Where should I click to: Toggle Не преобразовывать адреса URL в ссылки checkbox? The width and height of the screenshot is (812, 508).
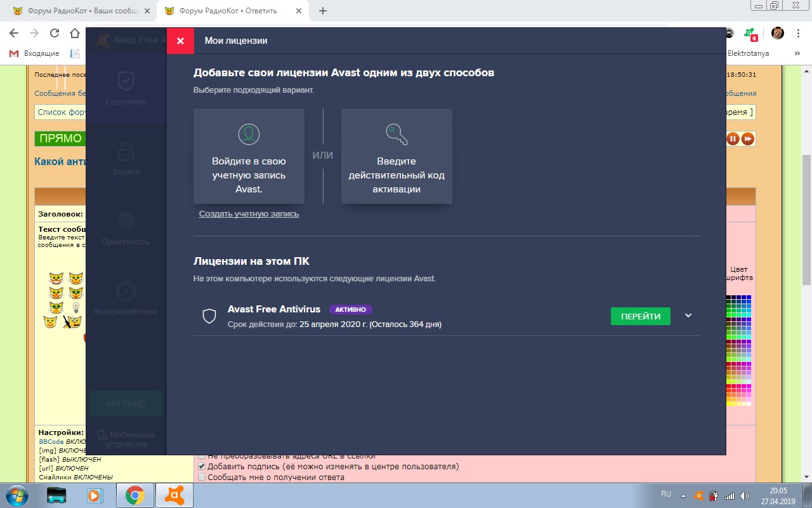point(202,455)
